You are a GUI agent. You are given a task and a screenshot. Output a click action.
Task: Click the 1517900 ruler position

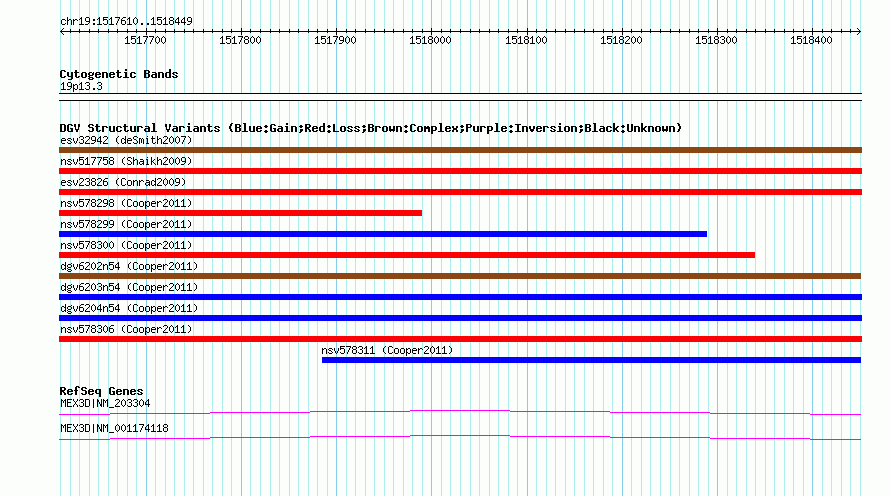335,40
